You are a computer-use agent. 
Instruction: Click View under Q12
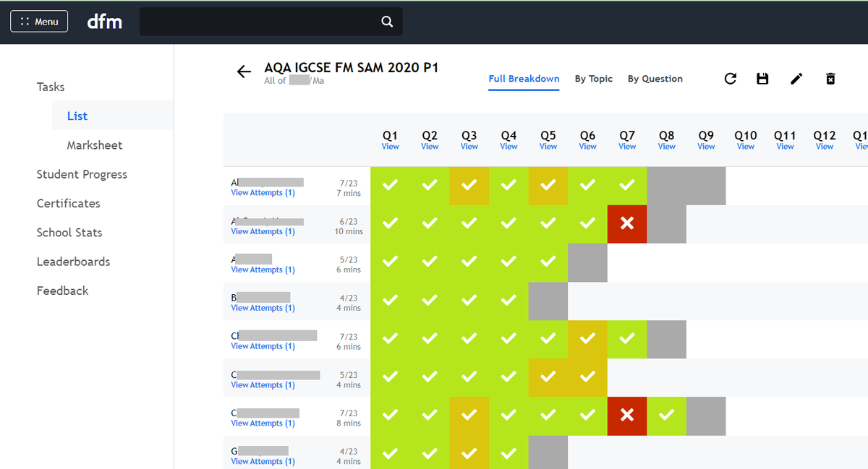[x=825, y=147]
